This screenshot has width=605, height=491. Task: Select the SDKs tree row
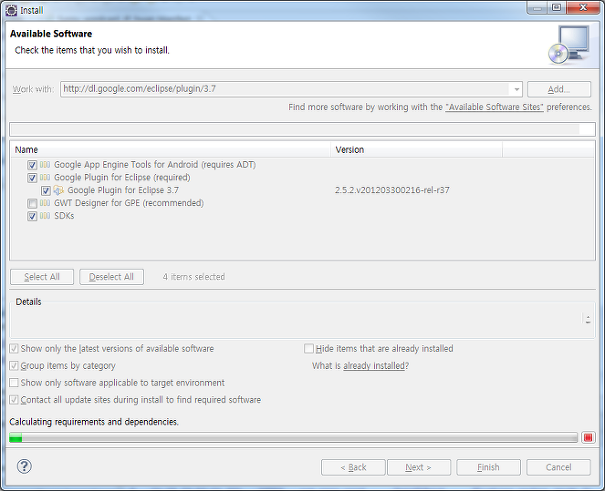[64, 216]
